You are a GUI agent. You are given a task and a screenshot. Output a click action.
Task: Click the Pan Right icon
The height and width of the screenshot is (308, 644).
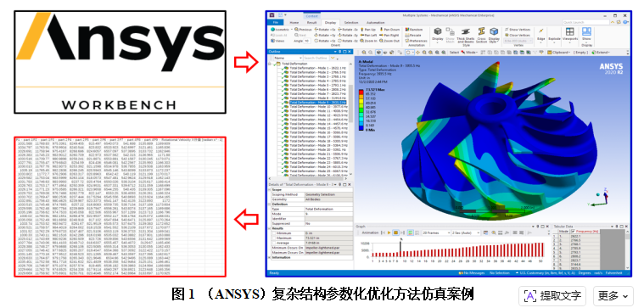382,36
